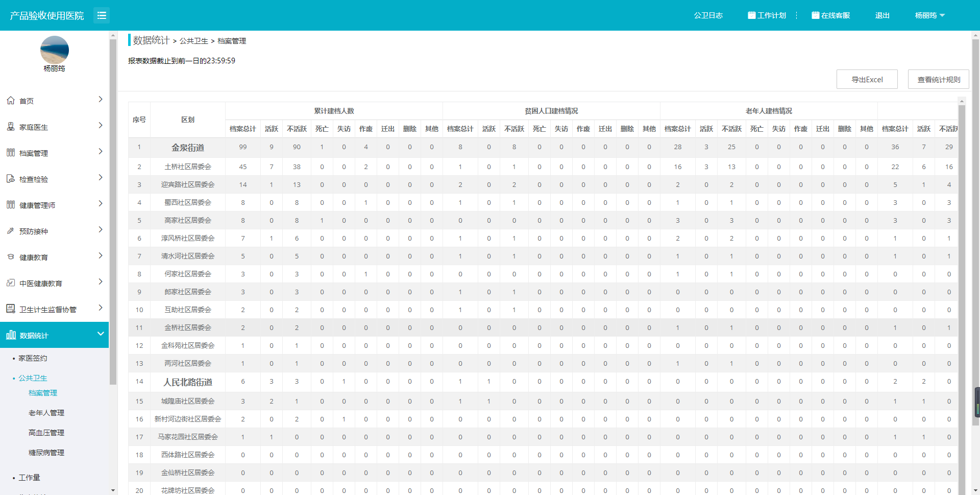Click the 预防接种 syringe icon
Viewport: 980px width, 495px height.
(11, 231)
